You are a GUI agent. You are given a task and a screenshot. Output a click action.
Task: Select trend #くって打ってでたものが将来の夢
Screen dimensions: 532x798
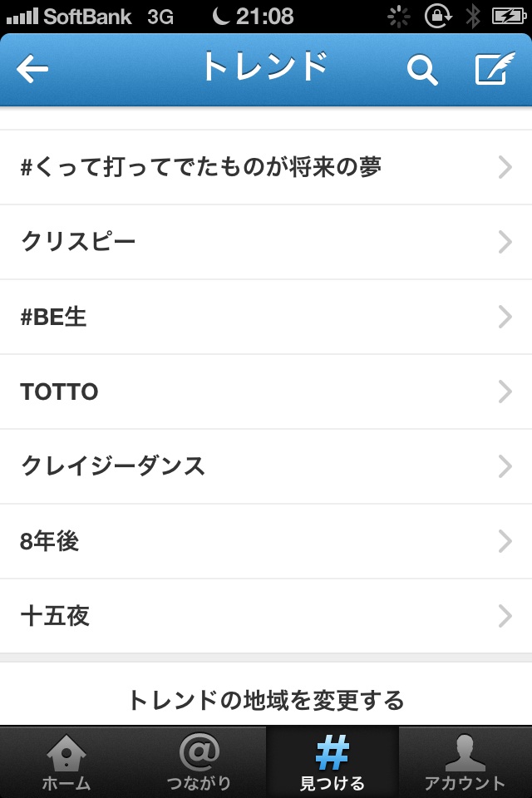click(201, 167)
